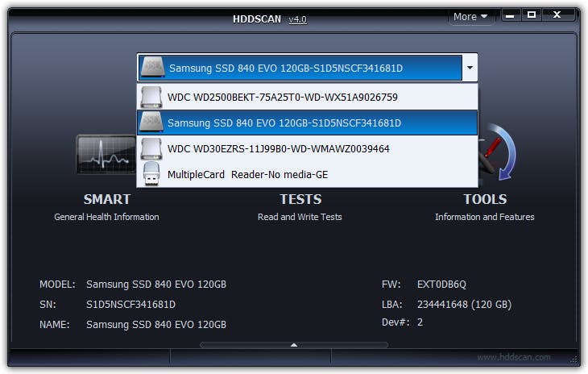Click the WDC WD2500BEKT drive icon
The height and width of the screenshot is (374, 588).
tap(151, 98)
